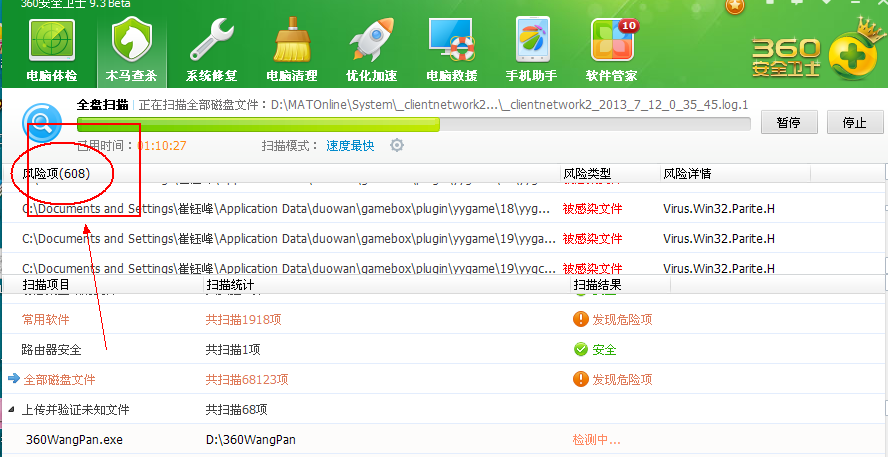Viewport: 888px width, 457px height.
Task: Select 木马查杀 trojan scan icon
Action: [x=131, y=50]
